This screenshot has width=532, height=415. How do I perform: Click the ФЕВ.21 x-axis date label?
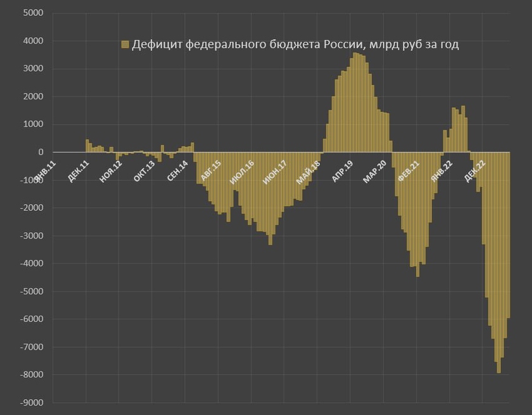coord(408,171)
